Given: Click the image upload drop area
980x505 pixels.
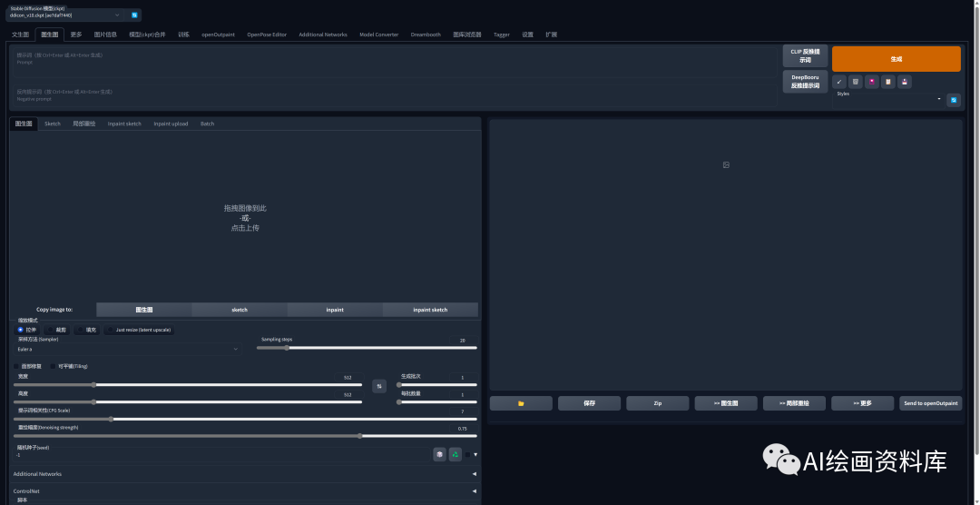Looking at the screenshot, I should click(x=245, y=217).
